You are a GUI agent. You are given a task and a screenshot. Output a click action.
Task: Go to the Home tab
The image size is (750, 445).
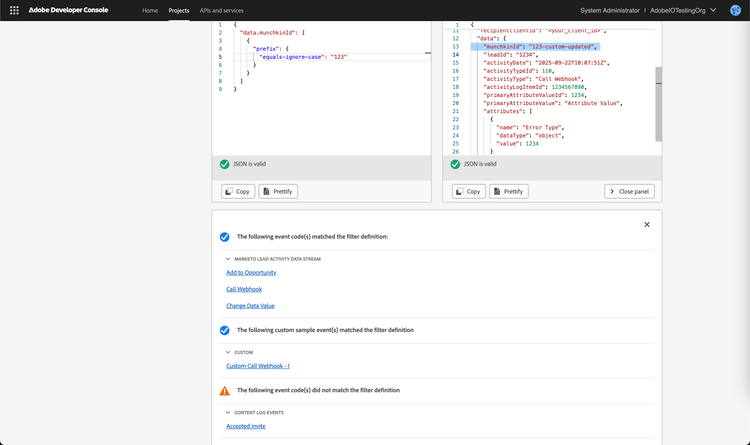pyautogui.click(x=150, y=10)
